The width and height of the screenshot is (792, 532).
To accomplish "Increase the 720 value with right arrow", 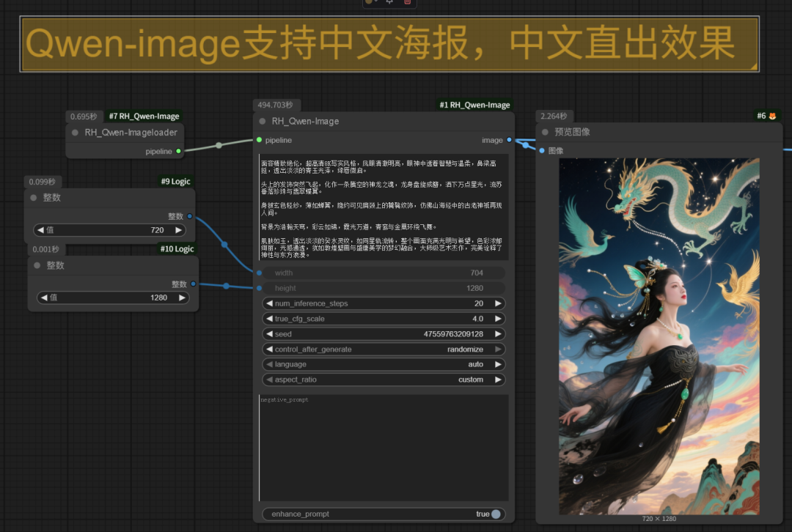I will click(178, 229).
